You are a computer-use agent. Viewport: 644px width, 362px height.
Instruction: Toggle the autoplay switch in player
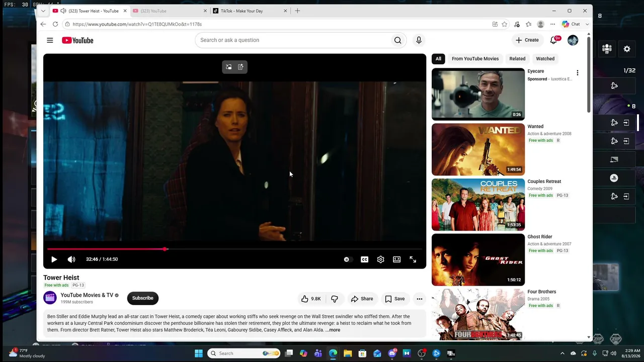pyautogui.click(x=347, y=259)
